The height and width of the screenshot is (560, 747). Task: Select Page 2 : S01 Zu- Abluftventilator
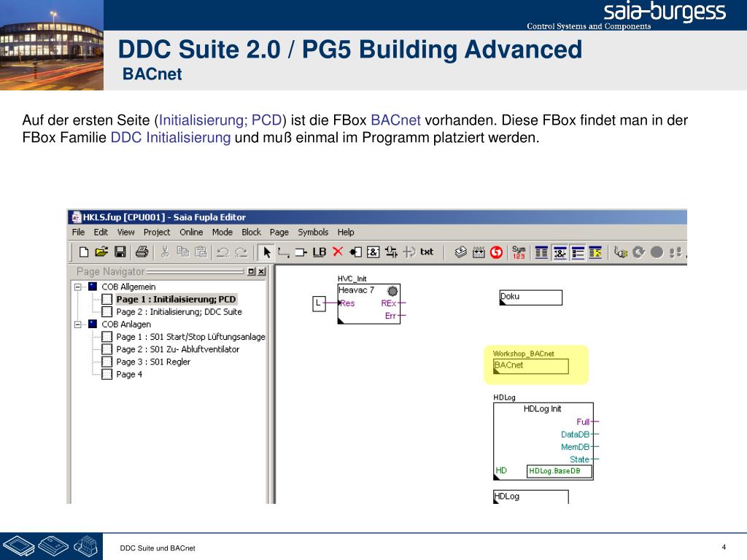[178, 349]
